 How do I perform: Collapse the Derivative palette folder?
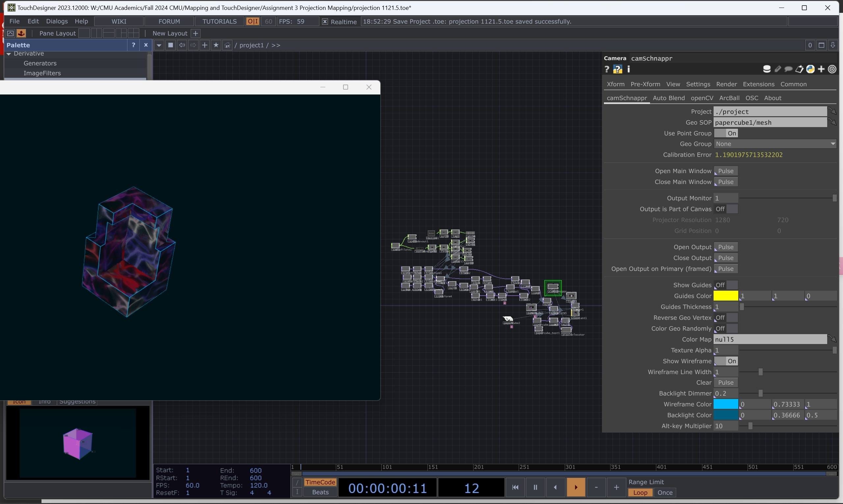click(x=9, y=54)
